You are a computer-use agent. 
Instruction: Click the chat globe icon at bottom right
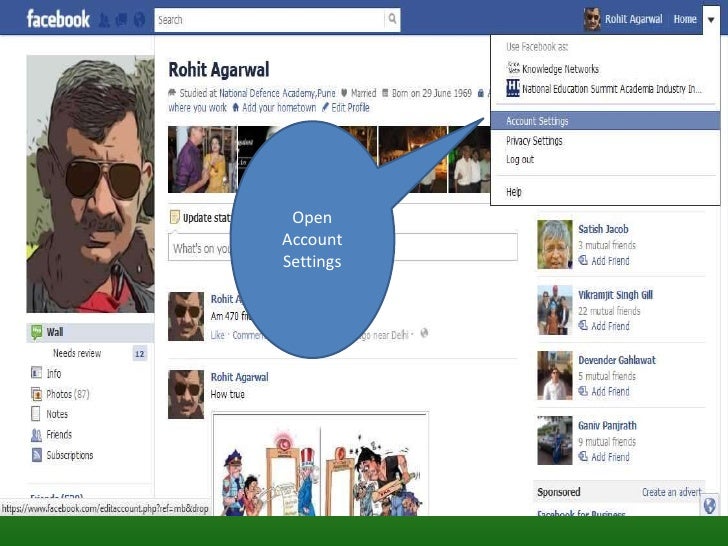point(709,506)
